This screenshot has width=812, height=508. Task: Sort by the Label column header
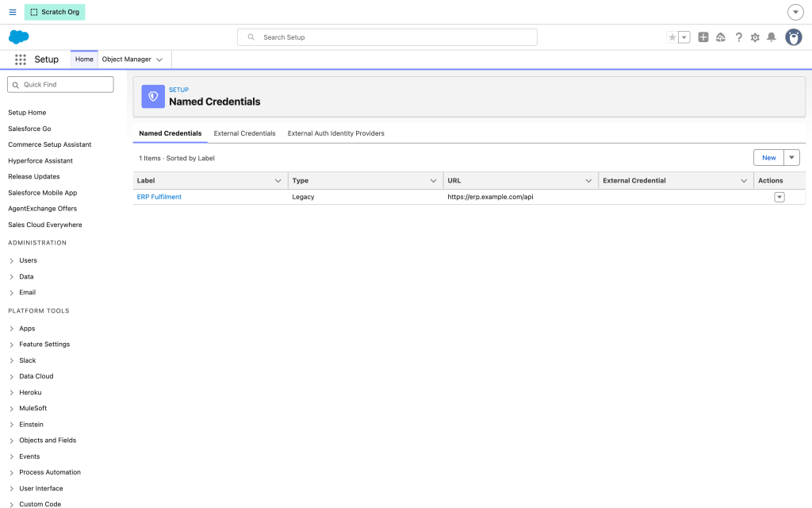[146, 181]
